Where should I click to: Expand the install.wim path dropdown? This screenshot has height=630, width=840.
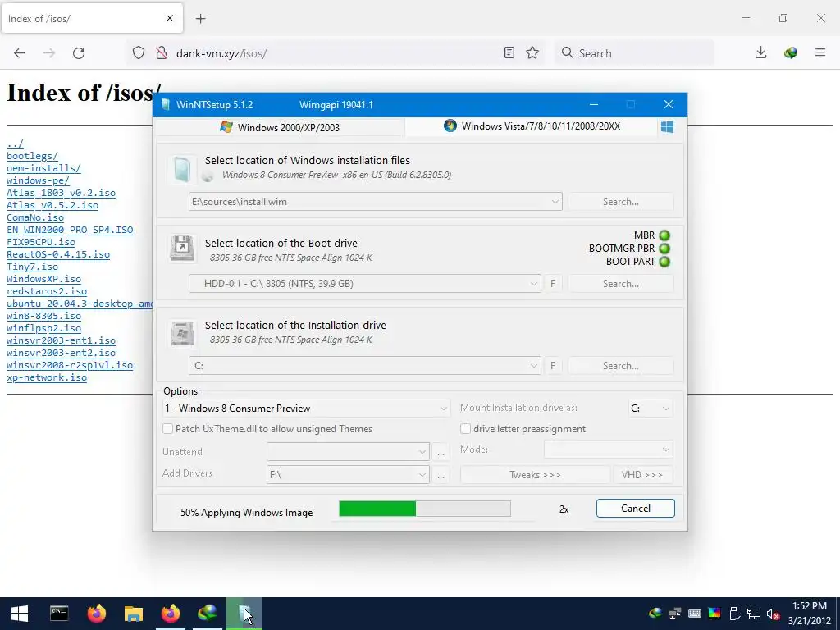[x=555, y=202]
